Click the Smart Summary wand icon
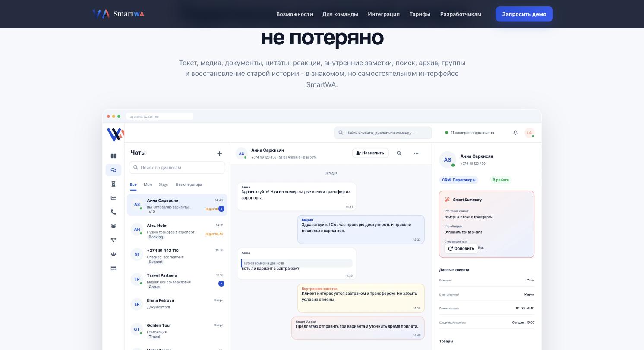The height and width of the screenshot is (350, 644). 447,200
